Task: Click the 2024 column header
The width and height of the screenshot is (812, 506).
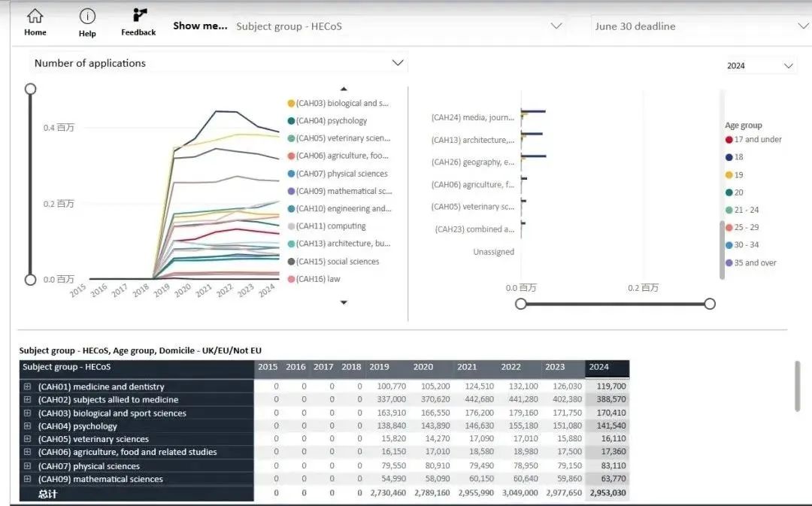Action: tap(607, 367)
